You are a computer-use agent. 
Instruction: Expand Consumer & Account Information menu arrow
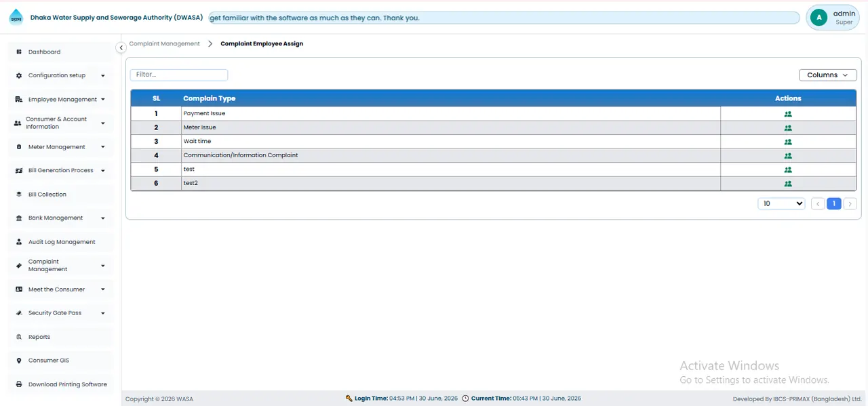click(103, 123)
